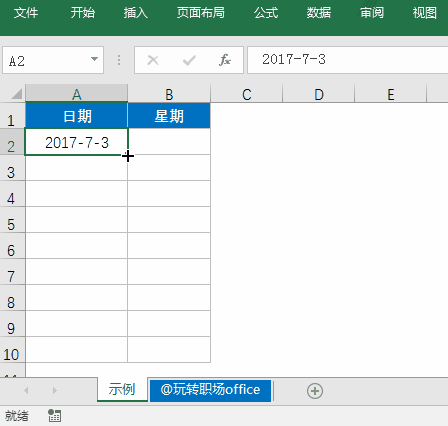Add a new sheet with plus icon
Screen dimensions: 448x426
315,391
